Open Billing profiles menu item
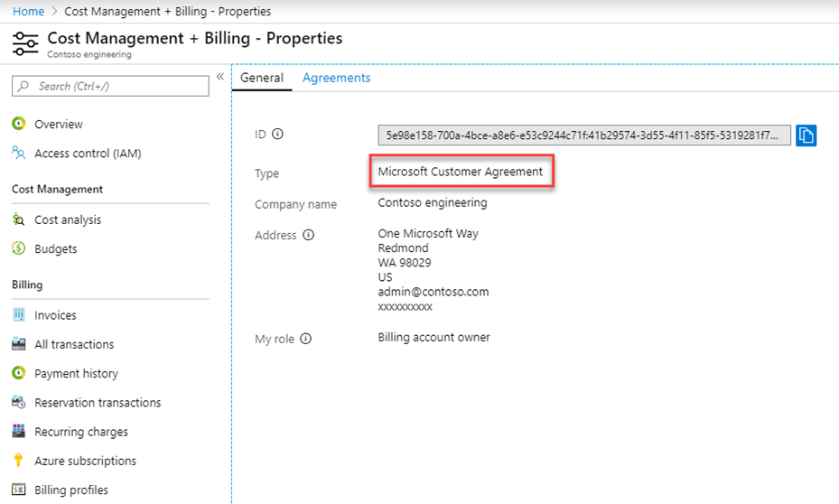Viewport: 839px width, 504px height. [71, 490]
